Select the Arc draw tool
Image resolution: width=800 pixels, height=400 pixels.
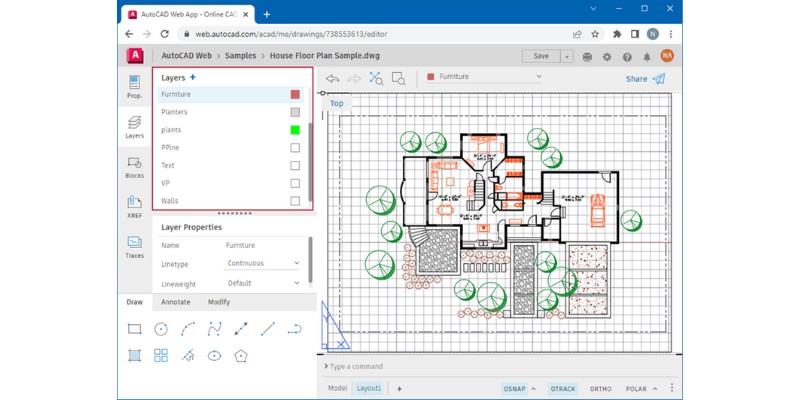[188, 329]
